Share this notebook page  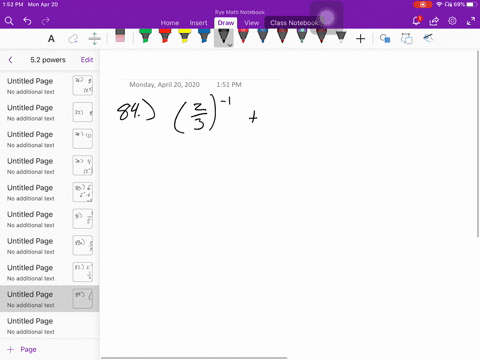pyautogui.click(x=434, y=21)
